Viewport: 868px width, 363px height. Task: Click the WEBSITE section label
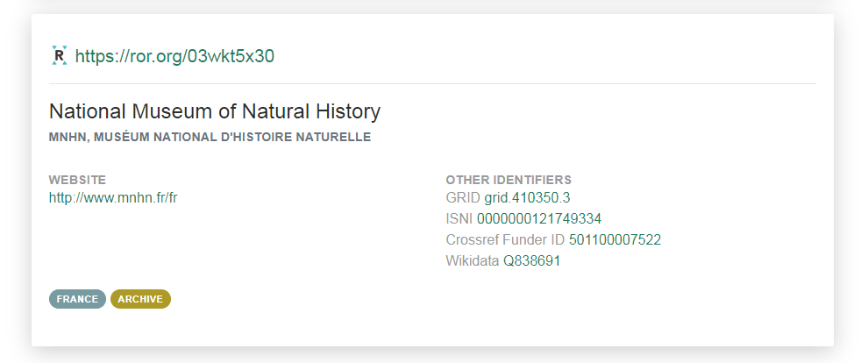click(x=77, y=180)
